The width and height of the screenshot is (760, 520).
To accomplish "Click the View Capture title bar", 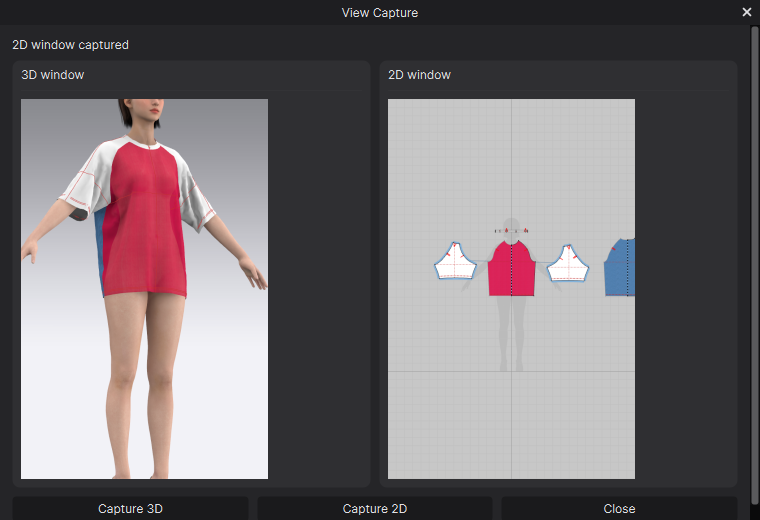I will 380,13.
